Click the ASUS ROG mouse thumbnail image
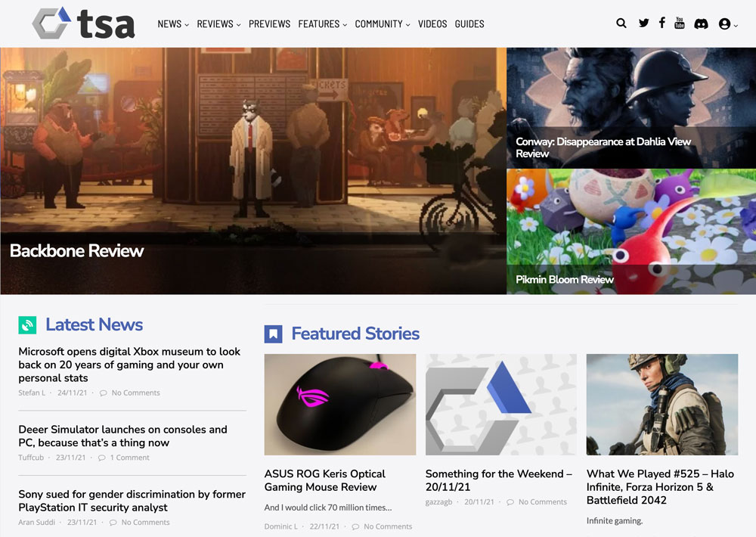 coord(340,405)
